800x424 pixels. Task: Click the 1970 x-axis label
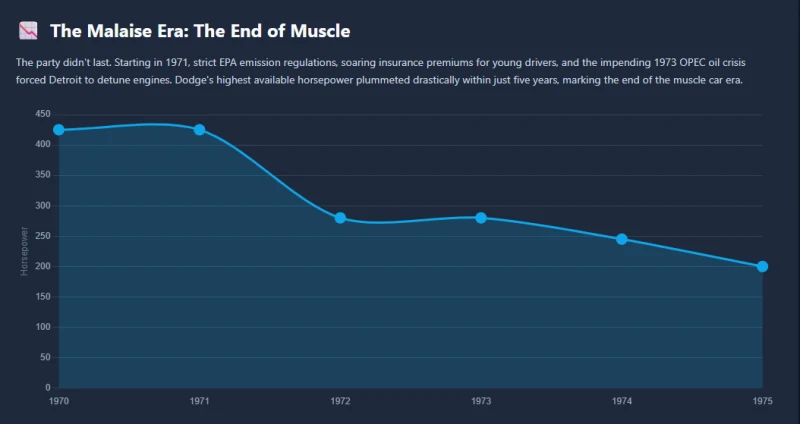click(59, 402)
